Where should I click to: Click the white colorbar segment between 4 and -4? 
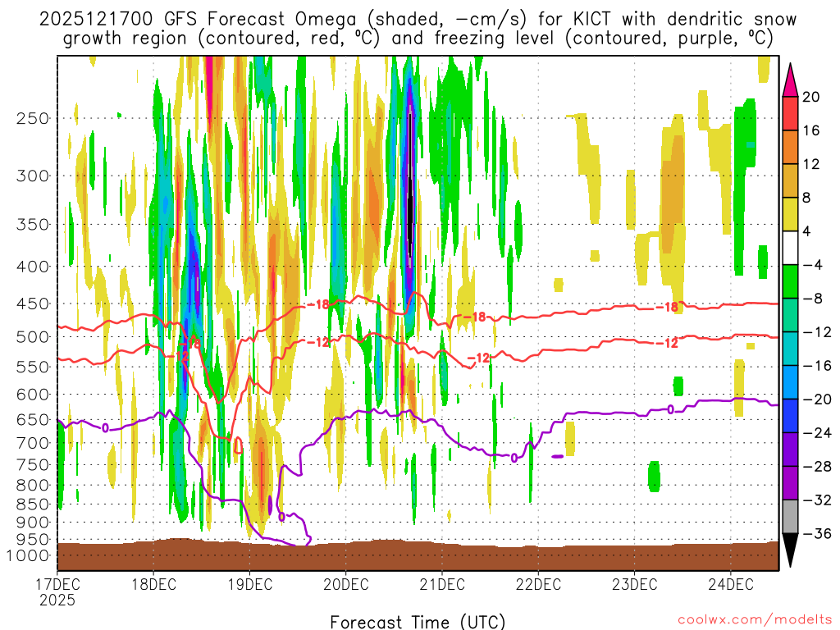790,248
